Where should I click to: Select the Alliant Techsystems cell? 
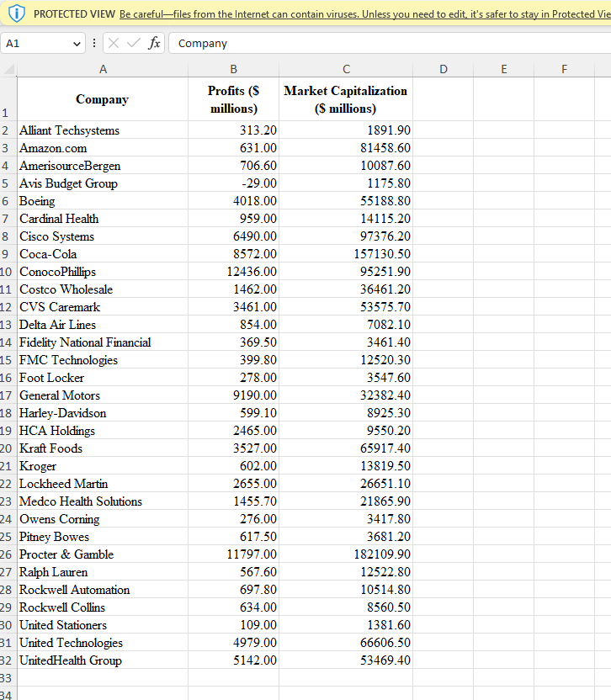[103, 130]
